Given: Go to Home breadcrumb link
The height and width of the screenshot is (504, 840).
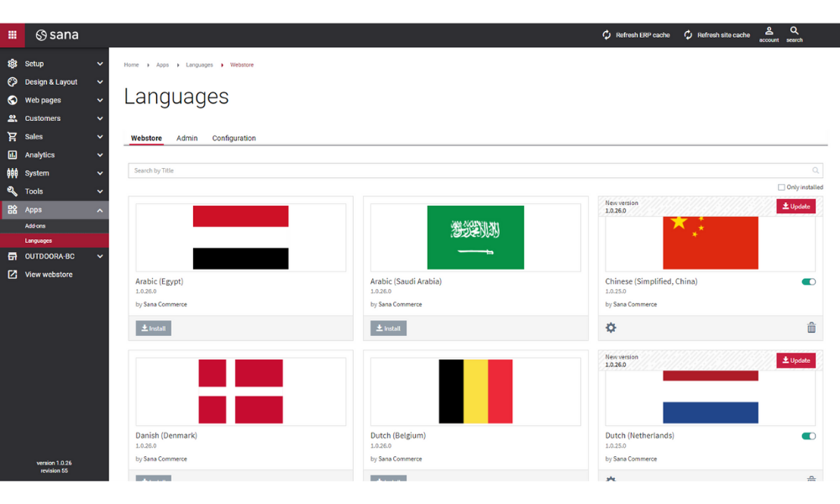Looking at the screenshot, I should (x=131, y=65).
